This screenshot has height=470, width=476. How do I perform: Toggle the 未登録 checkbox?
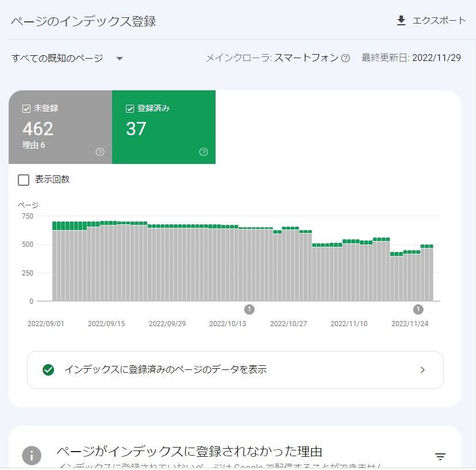(26, 108)
